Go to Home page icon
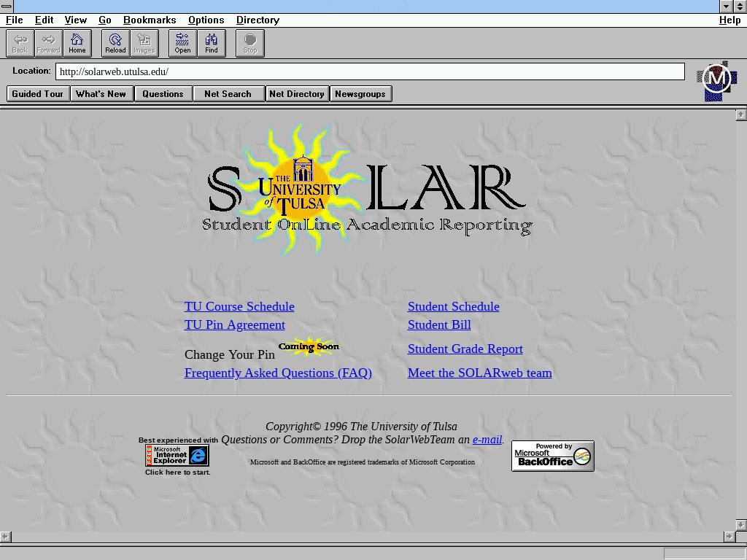Screen dimensions: 747x560 click(77, 44)
